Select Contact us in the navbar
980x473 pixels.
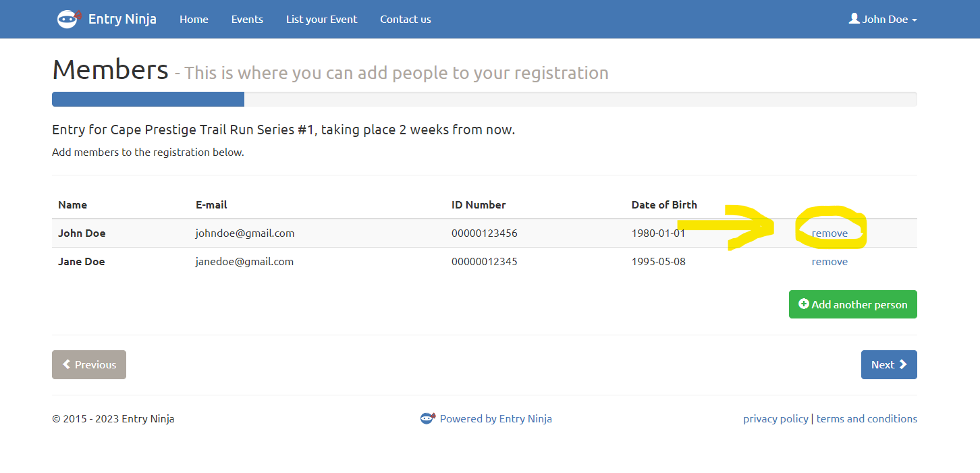[x=405, y=19]
